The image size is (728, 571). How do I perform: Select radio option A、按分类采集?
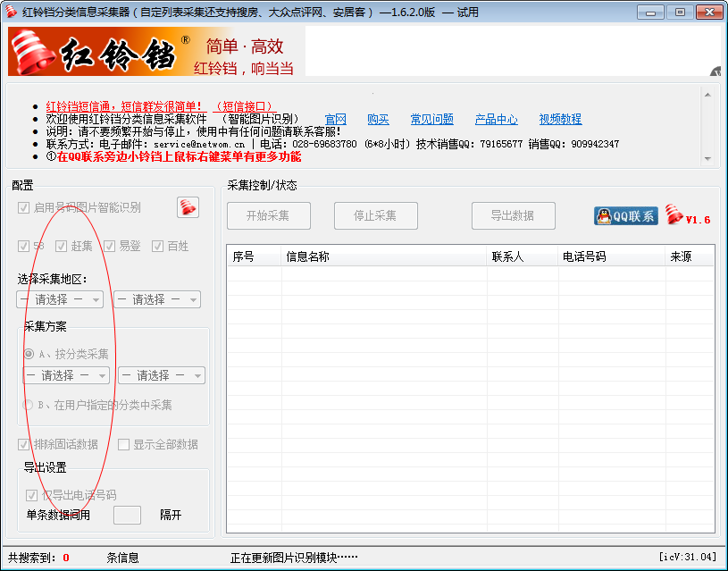pos(29,354)
